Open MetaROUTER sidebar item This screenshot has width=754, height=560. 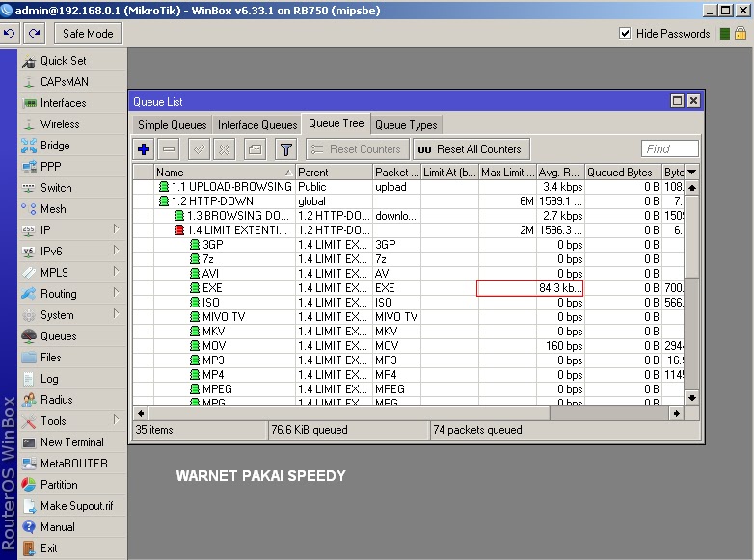[72, 463]
